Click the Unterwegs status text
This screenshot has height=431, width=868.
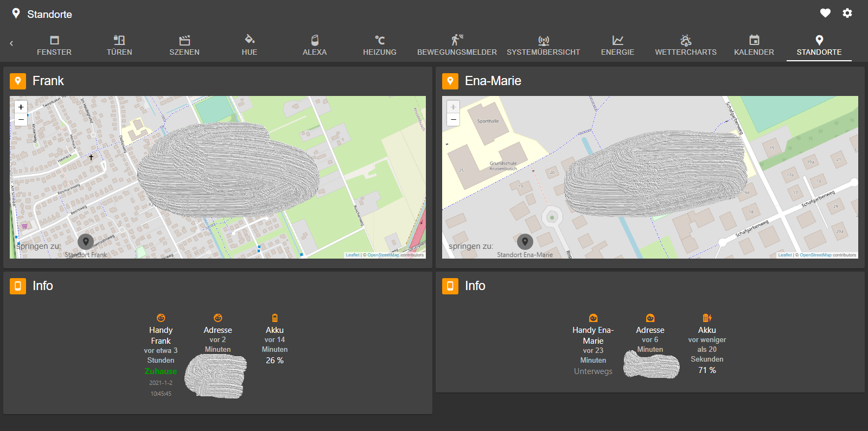[x=593, y=371]
